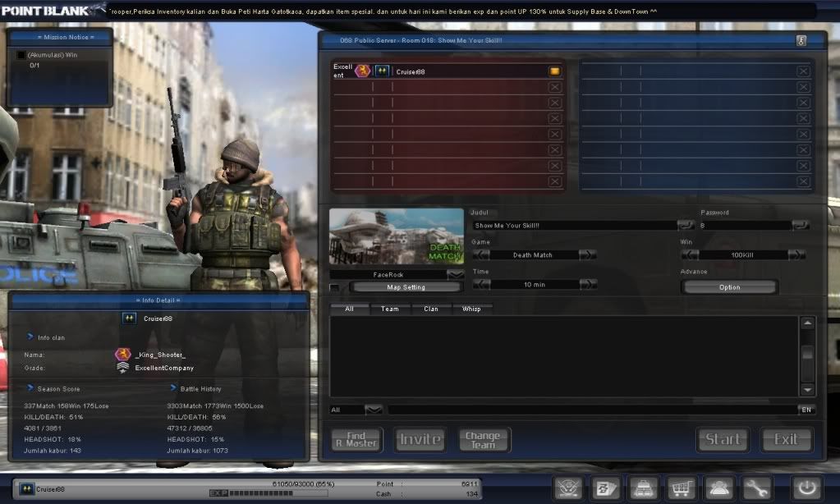Click the Find R Master button
840x504 pixels.
coord(357,440)
